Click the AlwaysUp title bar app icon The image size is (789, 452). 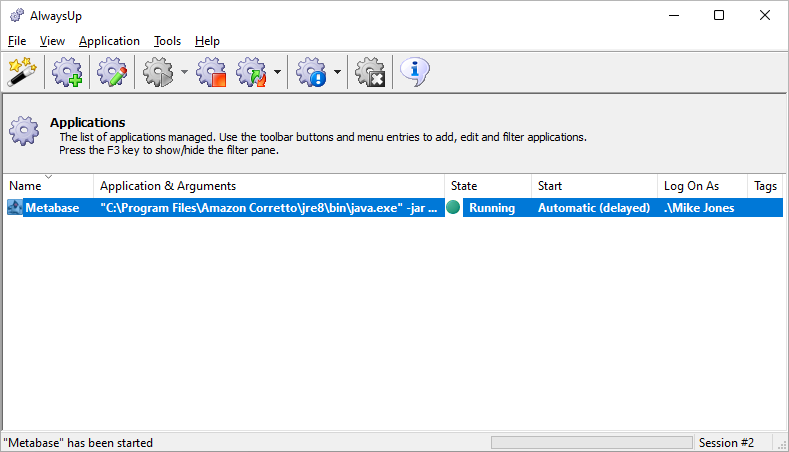click(x=17, y=16)
